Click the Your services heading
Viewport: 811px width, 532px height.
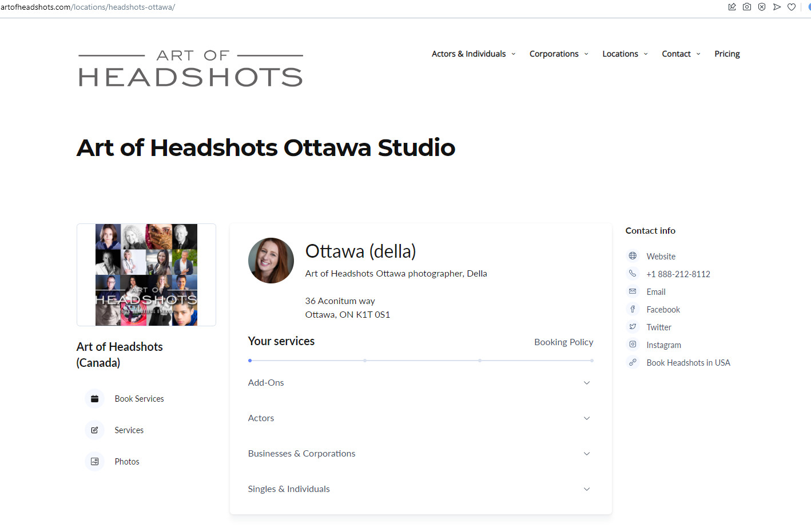click(281, 341)
